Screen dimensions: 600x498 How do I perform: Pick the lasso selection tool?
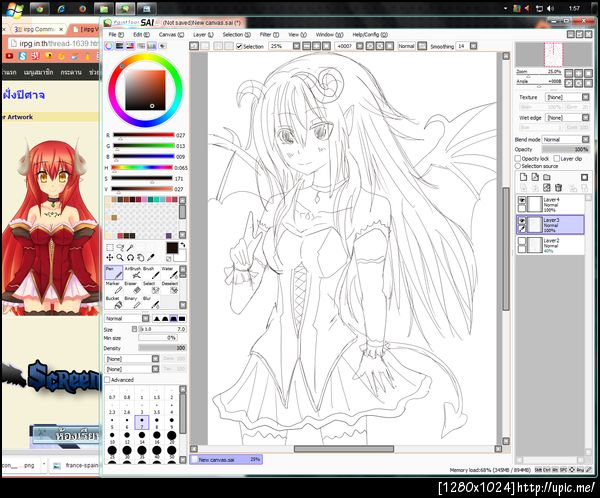120,248
